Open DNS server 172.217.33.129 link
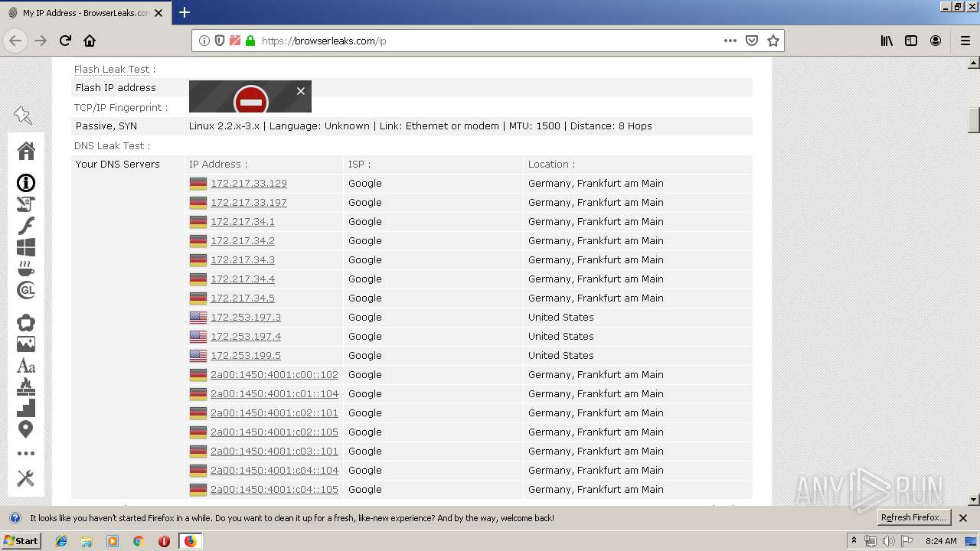980x551 pixels. coord(249,183)
